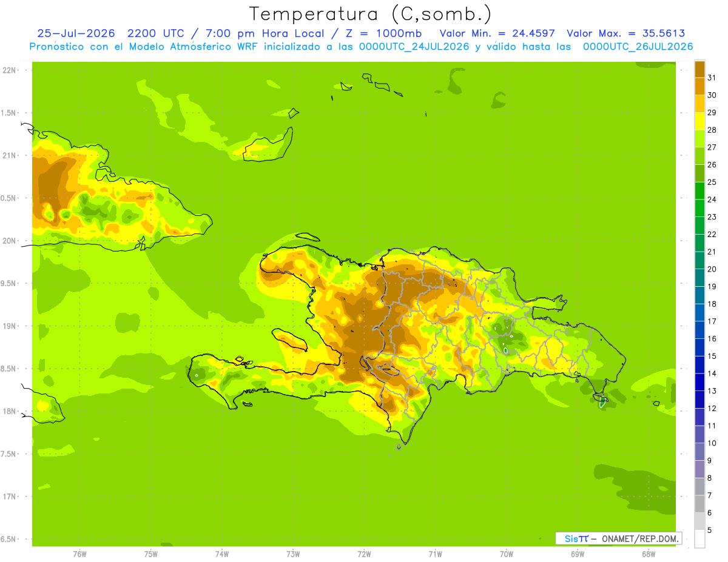
Task: Select "Valor Max. = 35.5613" text
Action: point(626,33)
